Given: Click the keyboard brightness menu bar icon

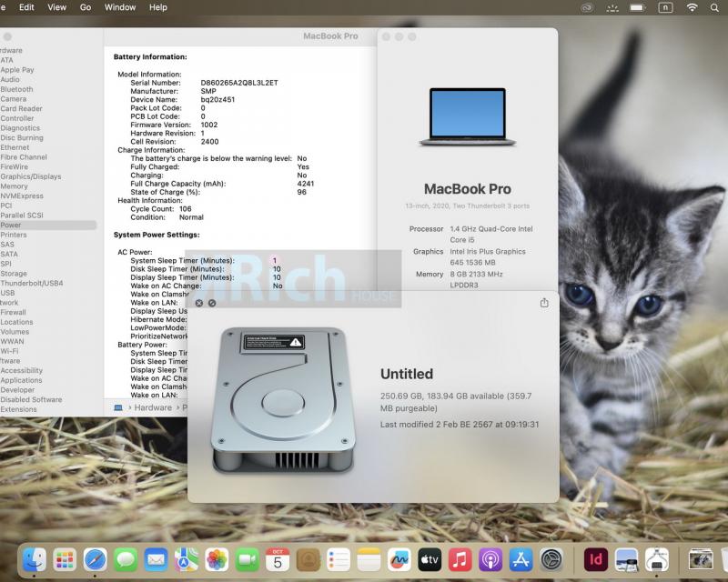Looking at the screenshot, I should point(612,7).
